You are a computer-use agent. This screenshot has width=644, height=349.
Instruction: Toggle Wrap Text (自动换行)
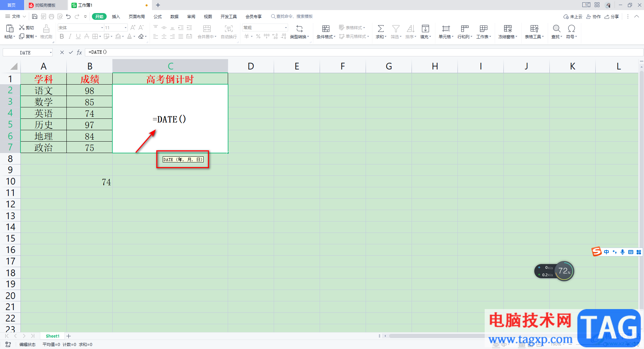[229, 32]
